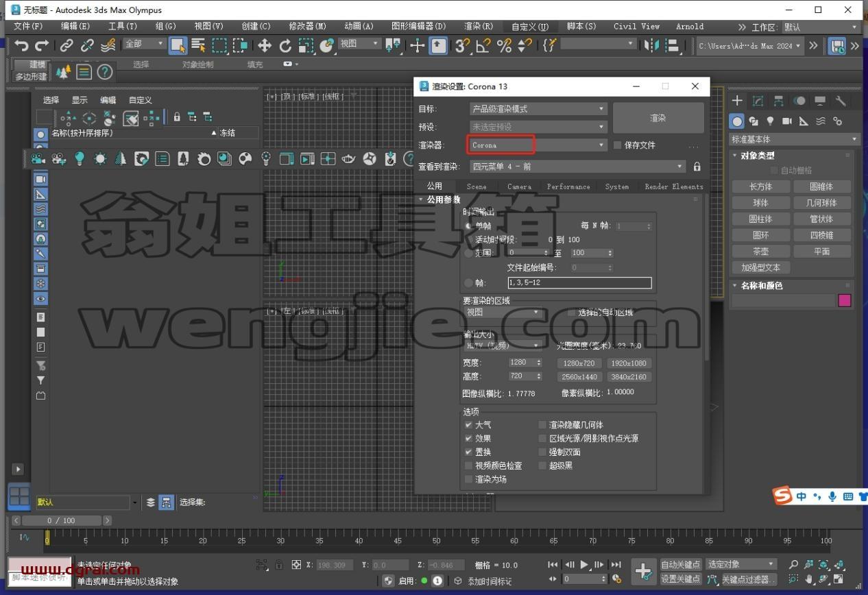Click the Lights category bulb icon
The width and height of the screenshot is (868, 595).
tap(770, 121)
